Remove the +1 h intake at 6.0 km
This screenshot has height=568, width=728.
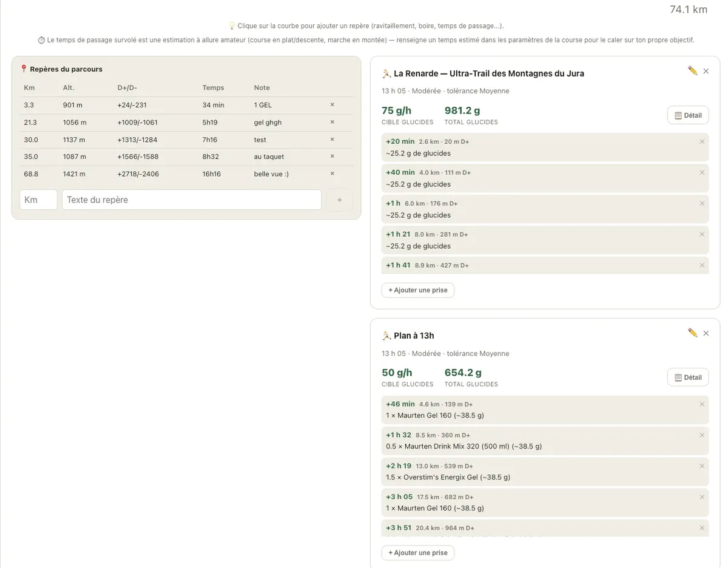[702, 203]
